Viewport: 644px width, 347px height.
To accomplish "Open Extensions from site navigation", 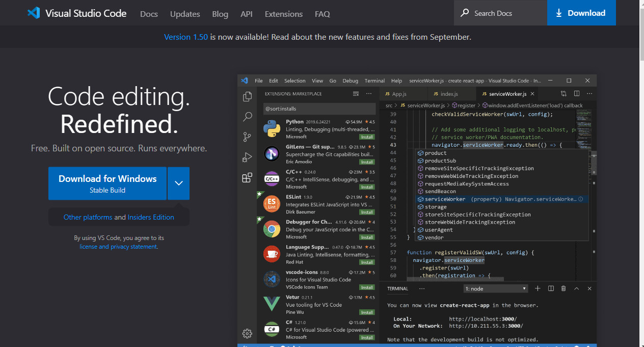I will [x=284, y=14].
